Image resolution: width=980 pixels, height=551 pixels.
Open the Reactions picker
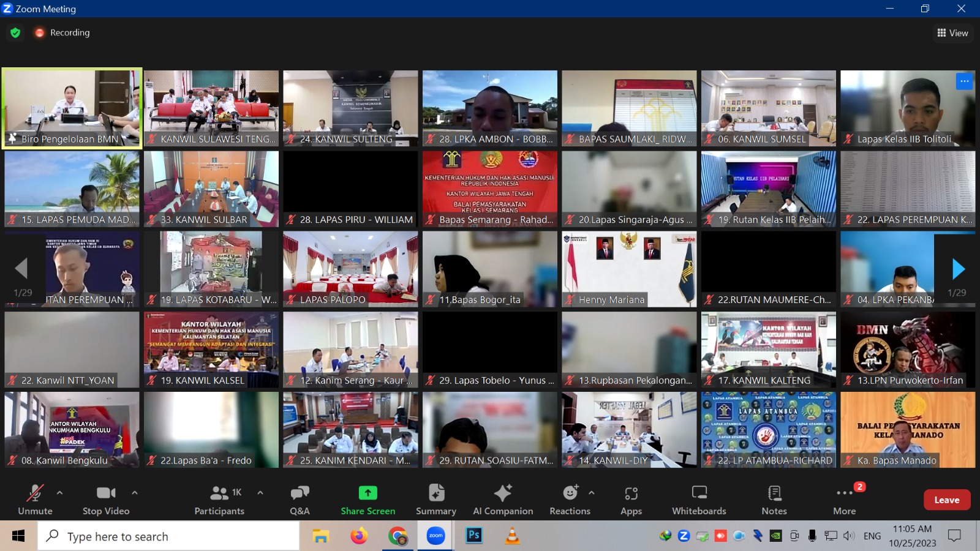tap(570, 500)
